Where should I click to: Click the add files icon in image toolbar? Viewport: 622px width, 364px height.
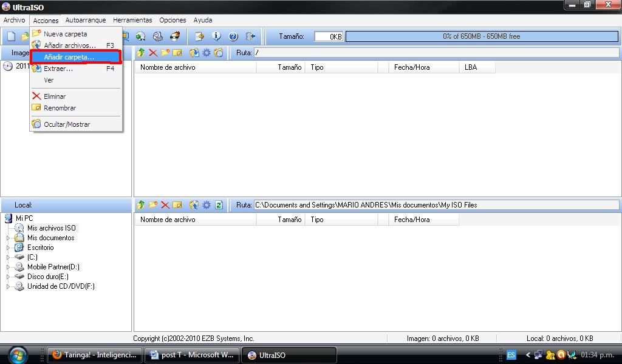pos(194,53)
